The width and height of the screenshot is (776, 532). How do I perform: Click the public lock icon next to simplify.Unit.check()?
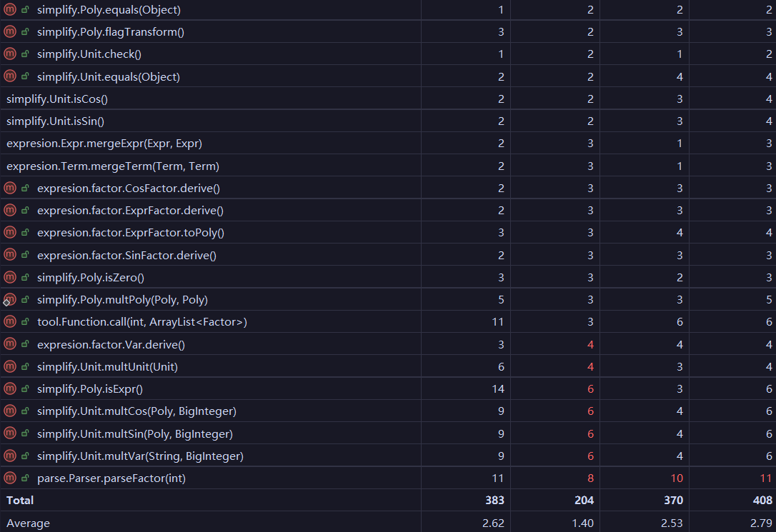26,54
